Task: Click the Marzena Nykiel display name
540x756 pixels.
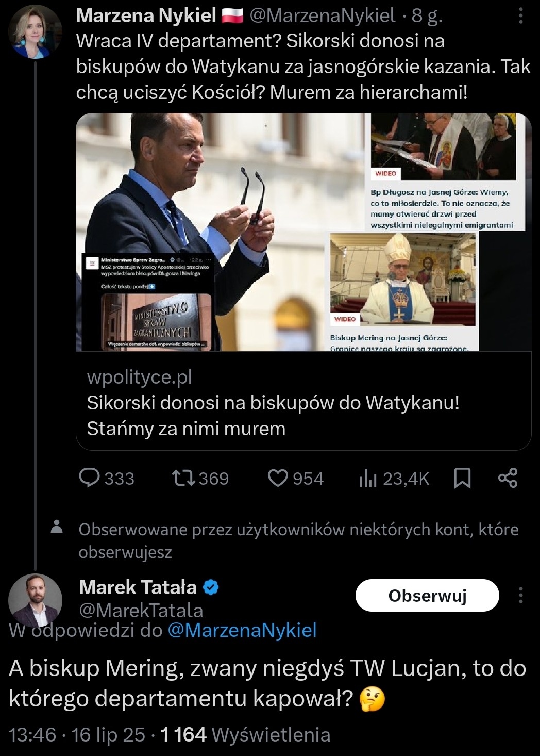Action: (146, 17)
